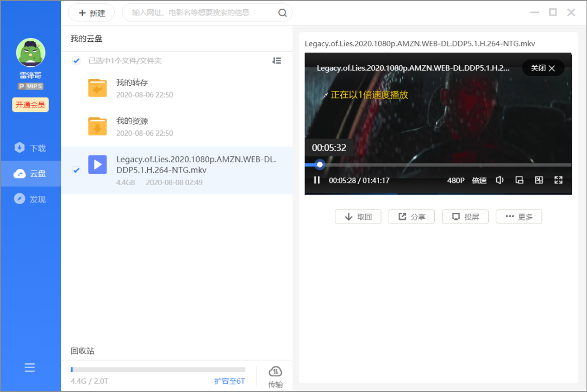Open the 我的转存 folder icon
This screenshot has width=587, height=392.
pyautogui.click(x=97, y=88)
